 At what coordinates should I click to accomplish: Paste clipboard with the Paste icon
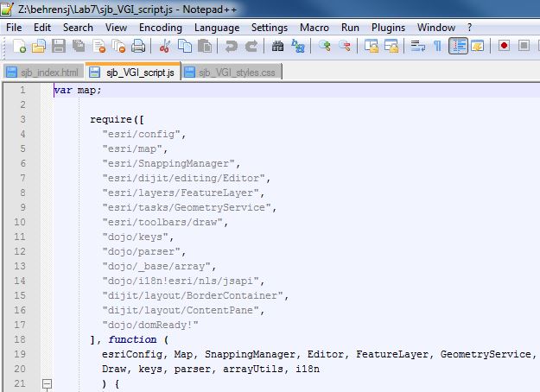(205, 46)
